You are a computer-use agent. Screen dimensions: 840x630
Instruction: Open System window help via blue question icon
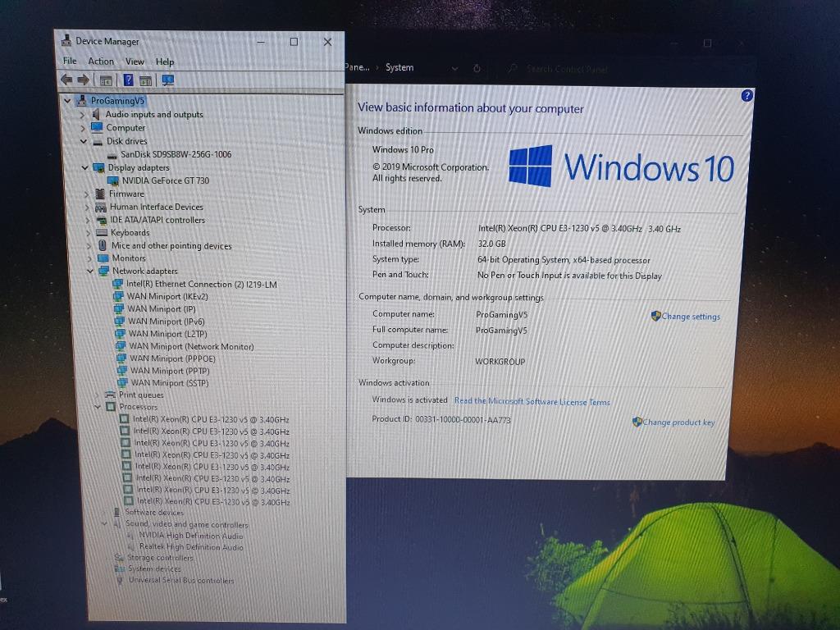pyautogui.click(x=746, y=96)
